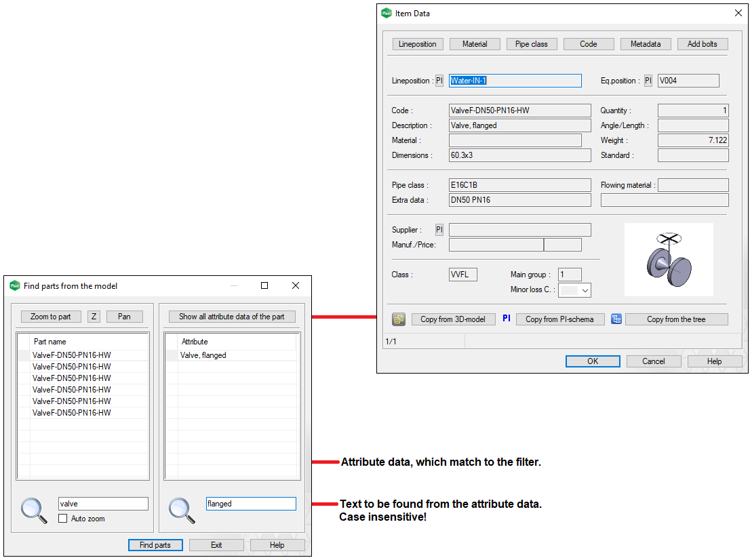Click the Pipe class field E16C1B
Image resolution: width=750 pixels, height=560 pixels.
tap(520, 185)
